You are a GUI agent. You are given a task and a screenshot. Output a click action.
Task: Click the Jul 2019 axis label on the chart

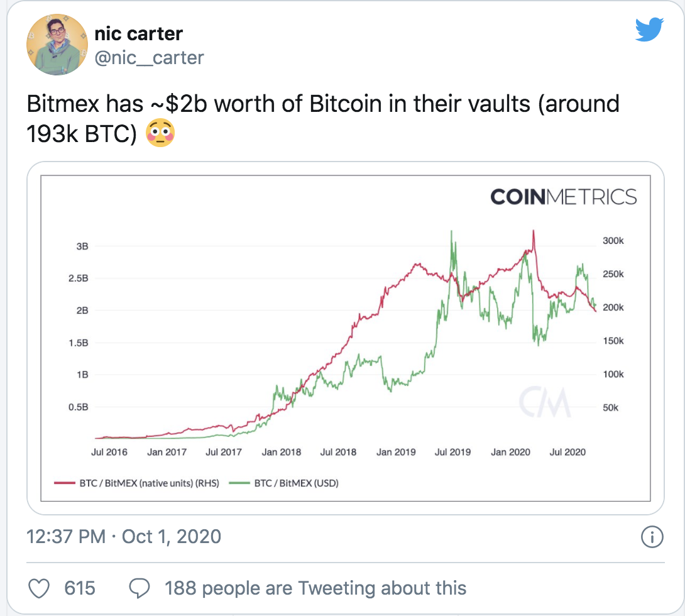(453, 451)
